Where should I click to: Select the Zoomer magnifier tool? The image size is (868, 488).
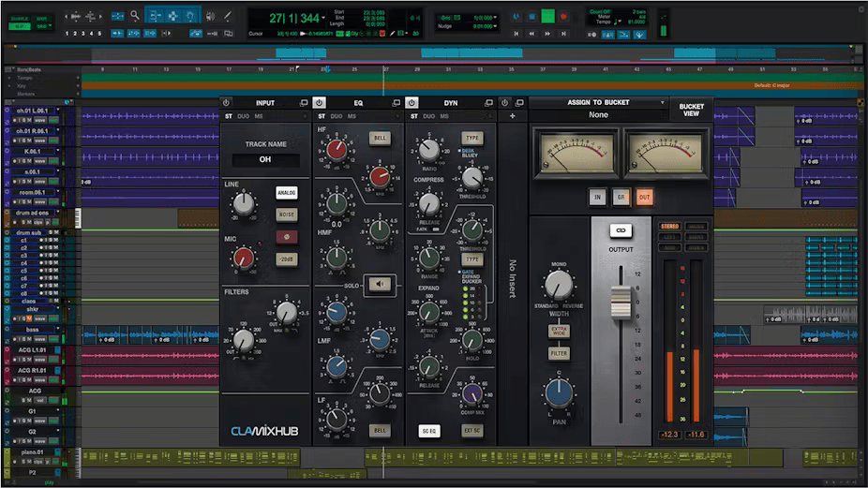point(135,16)
